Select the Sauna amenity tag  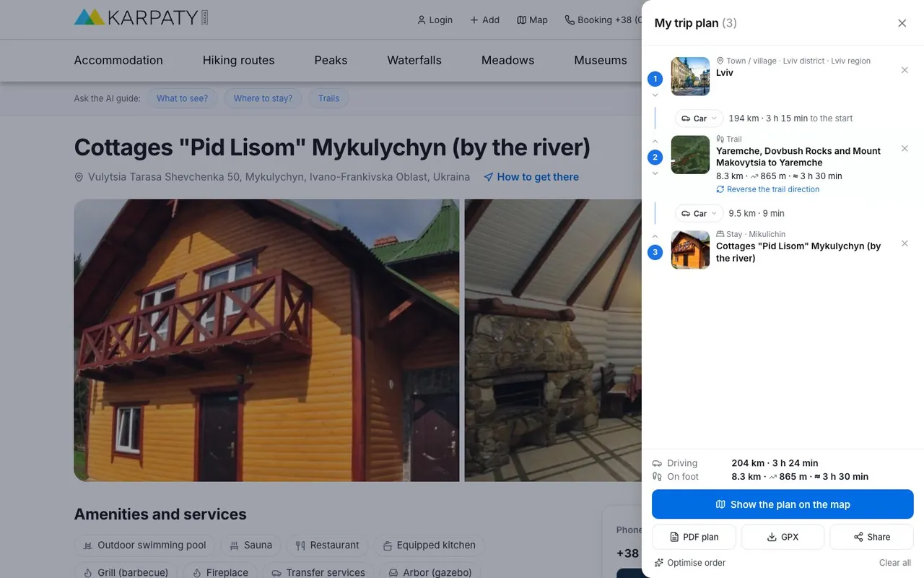coord(250,545)
